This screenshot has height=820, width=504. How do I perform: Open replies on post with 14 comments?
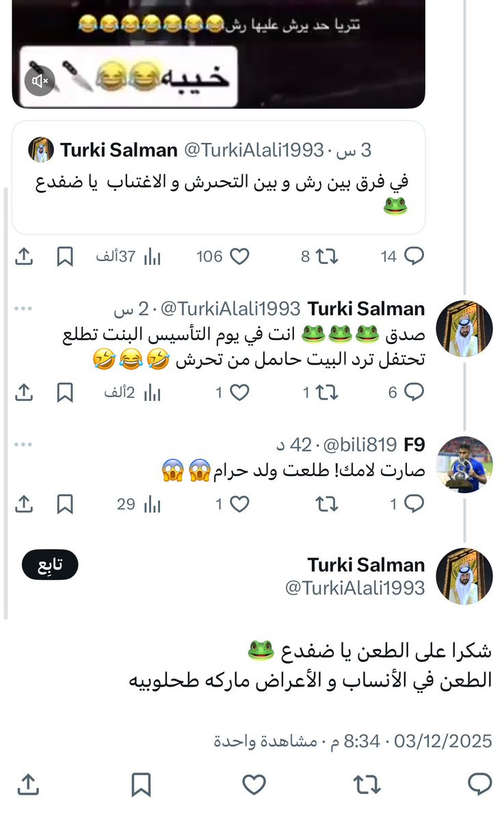414,256
